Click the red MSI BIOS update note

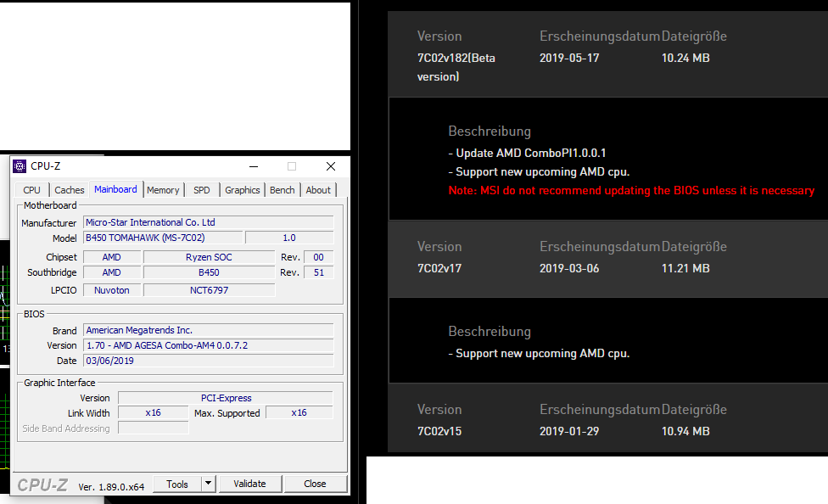click(631, 190)
